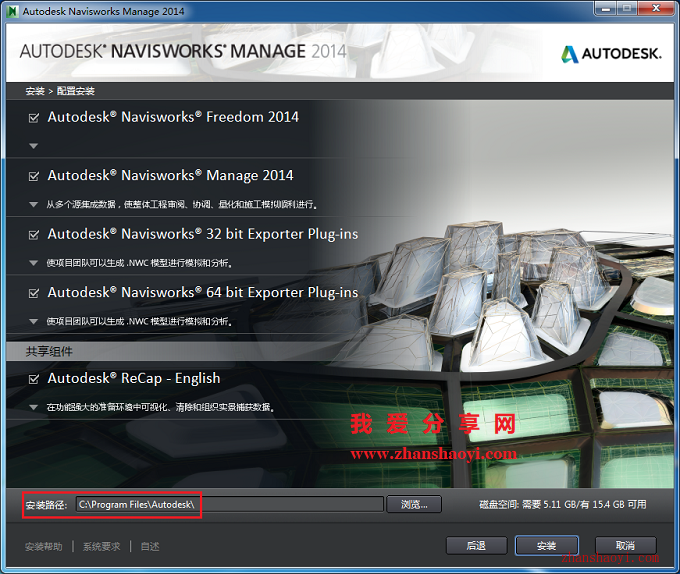Screen dimensions: 680x574
Task: Open the 系统要求 system requirements link
Action: point(101,547)
